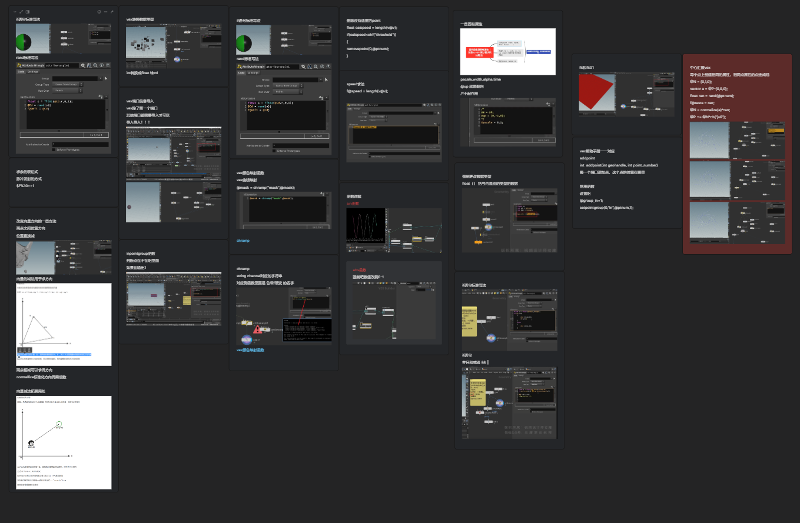The image size is (800, 523).
Task: Click the red warning triangle on the error node
Action: (258, 328)
